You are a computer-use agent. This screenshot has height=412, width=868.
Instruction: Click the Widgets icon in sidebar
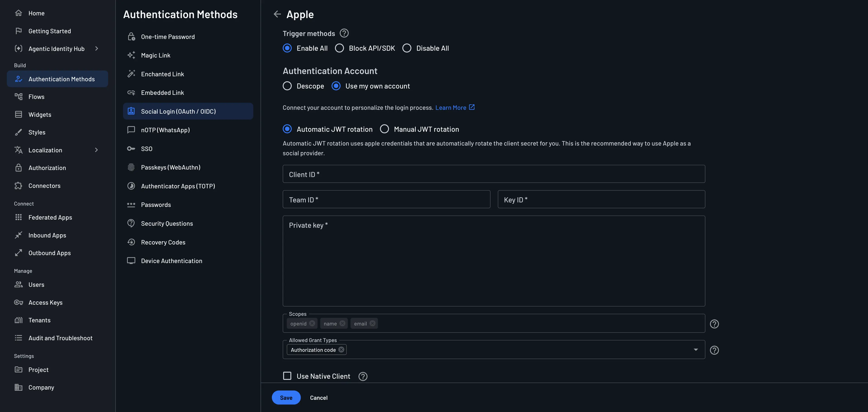pos(19,115)
